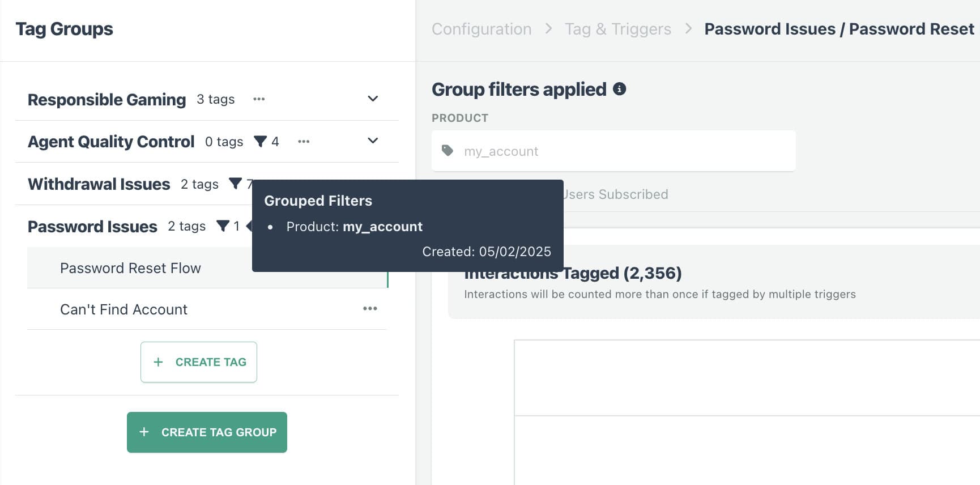
Task: Click 'Product: my_account' in tooltip
Action: [354, 227]
